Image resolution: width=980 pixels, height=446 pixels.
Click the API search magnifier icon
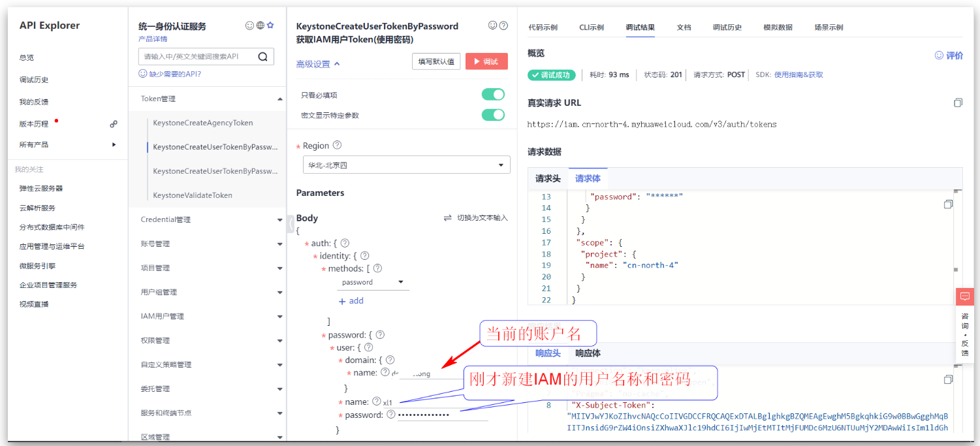pos(262,57)
